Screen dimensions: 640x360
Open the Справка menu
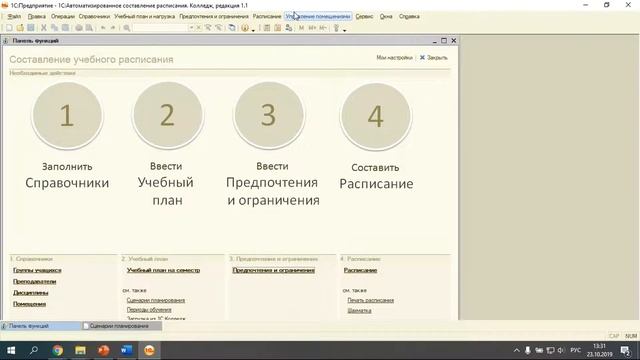[x=409, y=16]
